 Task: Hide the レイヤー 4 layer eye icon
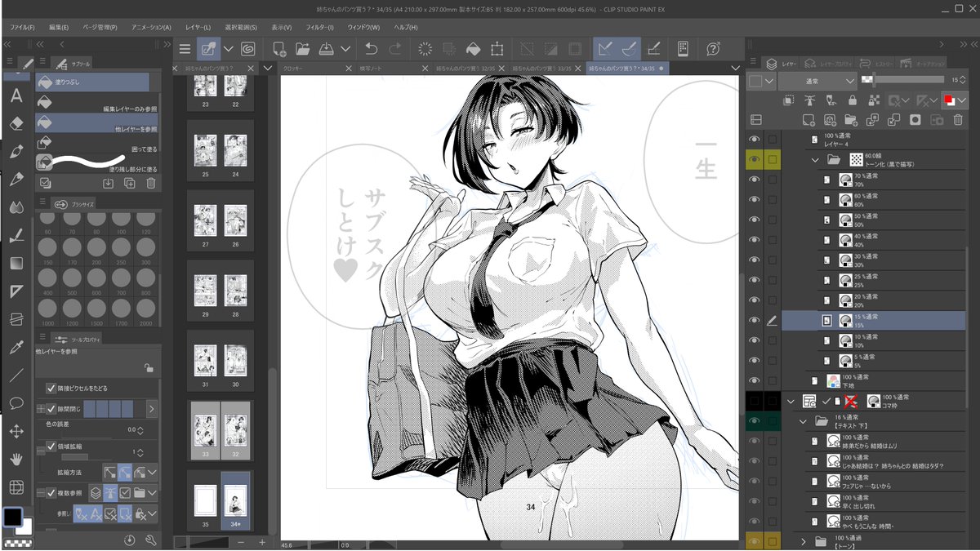pyautogui.click(x=754, y=139)
